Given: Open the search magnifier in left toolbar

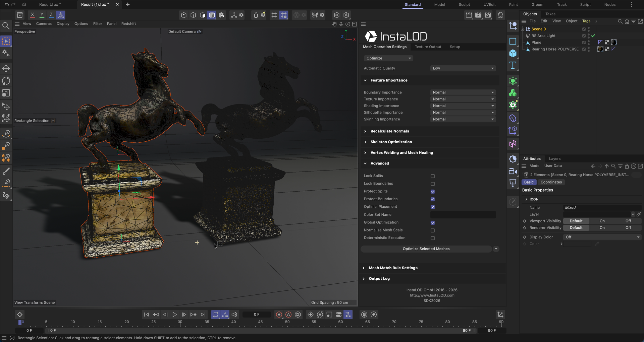Looking at the screenshot, I should coord(6,26).
